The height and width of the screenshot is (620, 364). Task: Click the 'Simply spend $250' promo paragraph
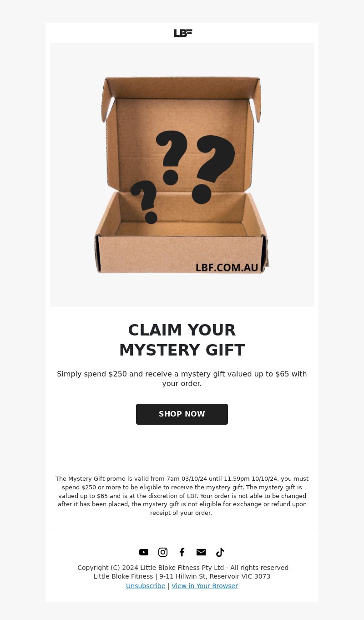pyautogui.click(x=182, y=379)
